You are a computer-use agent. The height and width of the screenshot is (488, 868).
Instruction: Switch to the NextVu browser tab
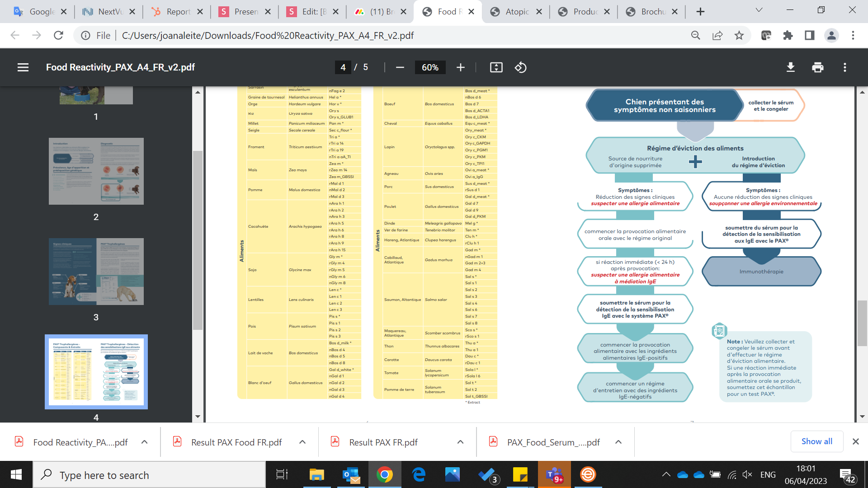(109, 12)
